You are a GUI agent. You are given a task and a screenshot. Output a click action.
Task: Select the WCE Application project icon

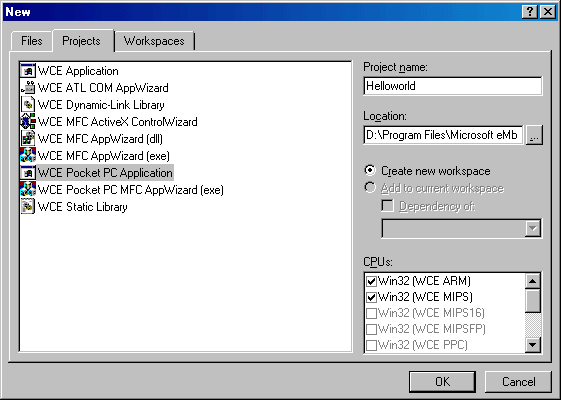28,71
